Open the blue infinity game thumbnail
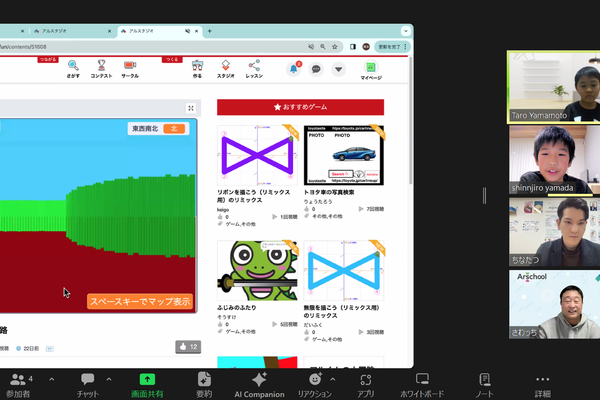This screenshot has height=400, width=600. click(344, 271)
